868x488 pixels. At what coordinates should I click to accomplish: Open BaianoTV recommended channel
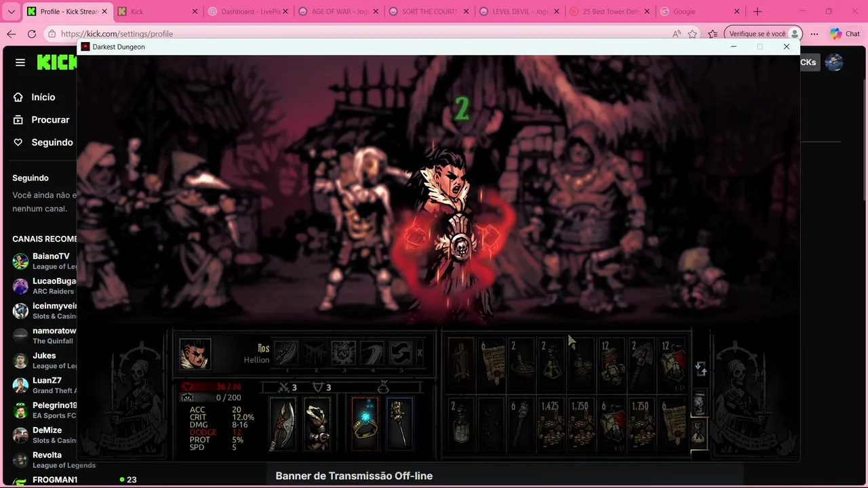click(45, 261)
